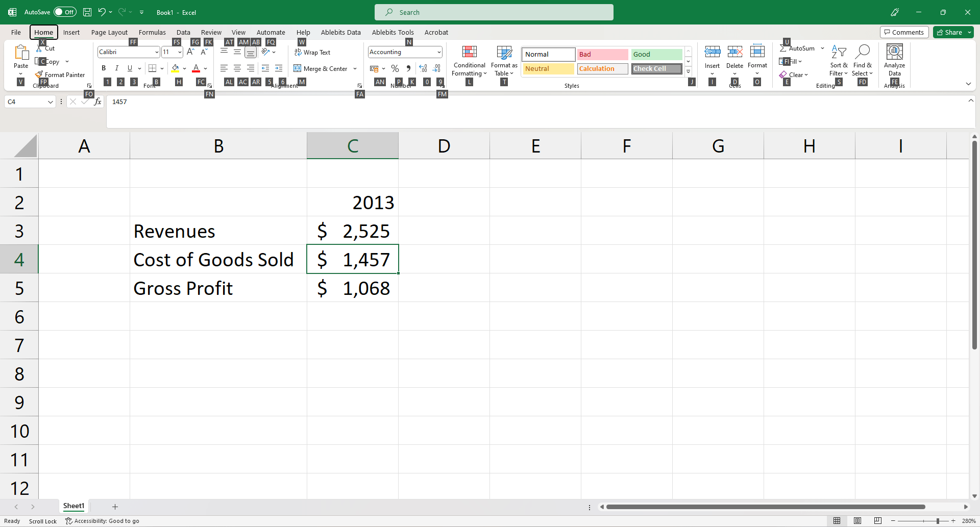Viewport: 980px width, 527px height.
Task: Toggle AutoSave switch on
Action: click(x=65, y=12)
